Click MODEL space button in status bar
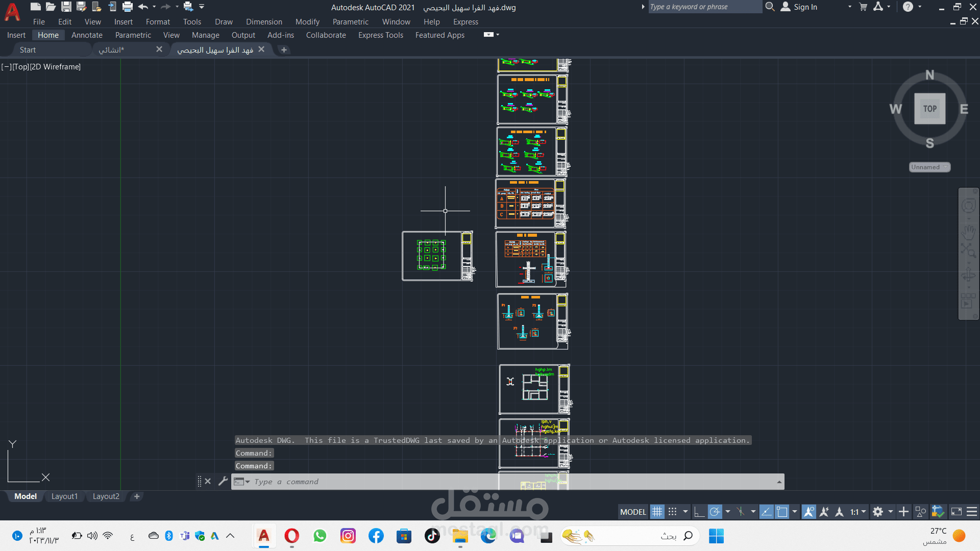The height and width of the screenshot is (551, 980). pyautogui.click(x=633, y=512)
